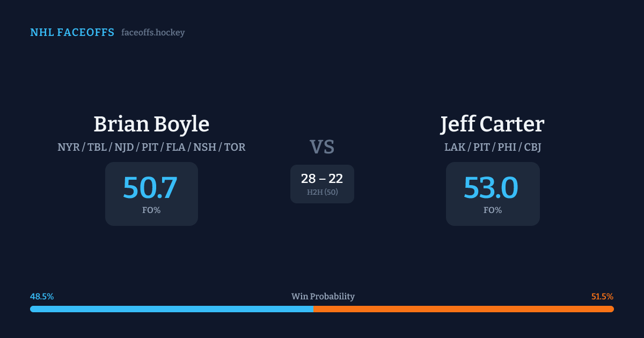The image size is (644, 338).
Task: Select the Jeff Carter player name
Action: pyautogui.click(x=492, y=124)
